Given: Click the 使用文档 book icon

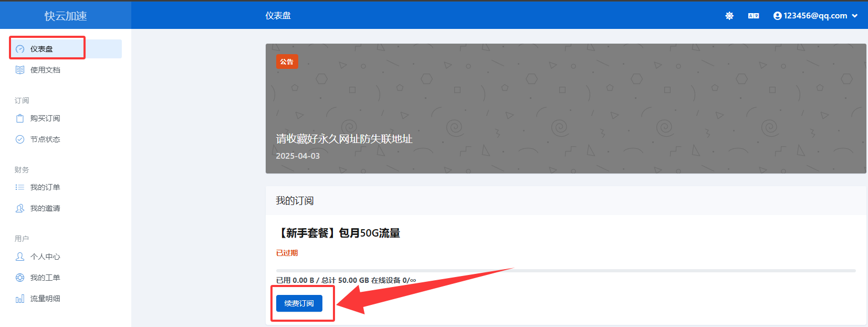Looking at the screenshot, I should (20, 70).
